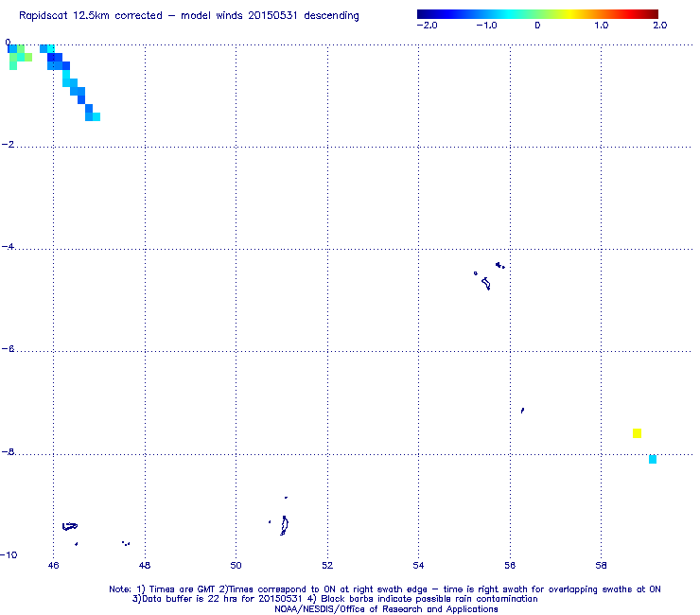This screenshot has width=700, height=615.
Task: Click the 46 longitude axis label
Action: coord(53,566)
